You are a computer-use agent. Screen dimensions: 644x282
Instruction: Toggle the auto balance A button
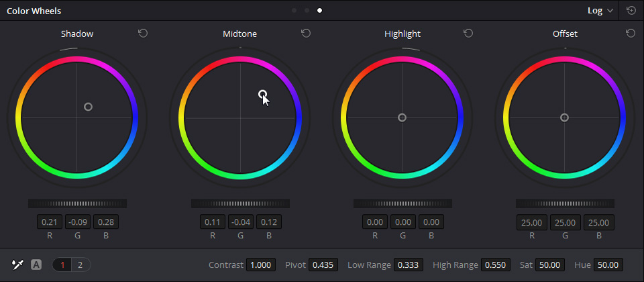point(36,265)
